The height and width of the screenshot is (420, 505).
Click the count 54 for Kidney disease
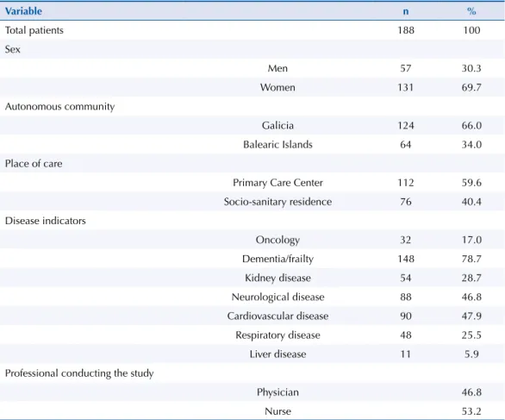point(406,278)
